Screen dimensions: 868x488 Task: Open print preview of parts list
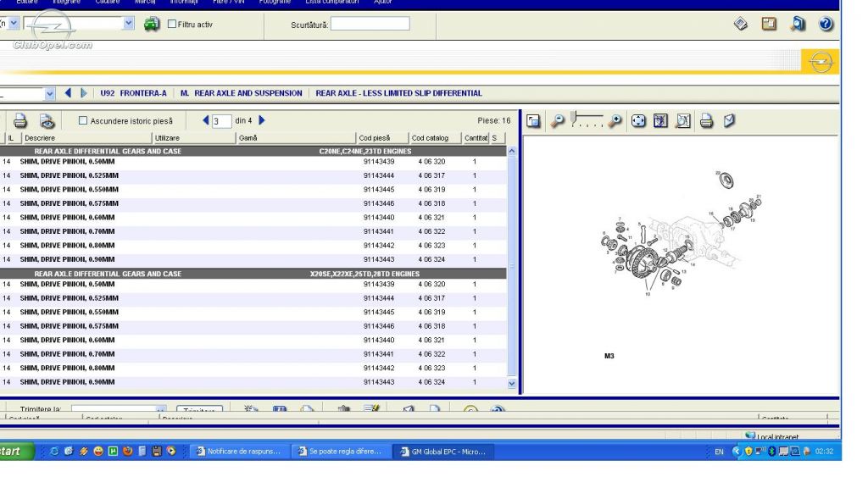pos(47,120)
